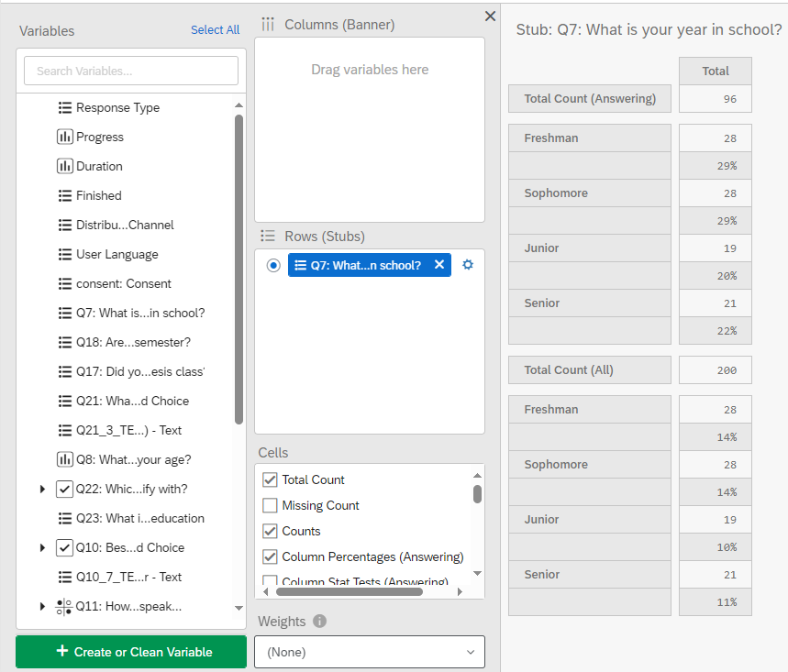Click the Weights info icon
This screenshot has height=672, width=788.
[319, 622]
